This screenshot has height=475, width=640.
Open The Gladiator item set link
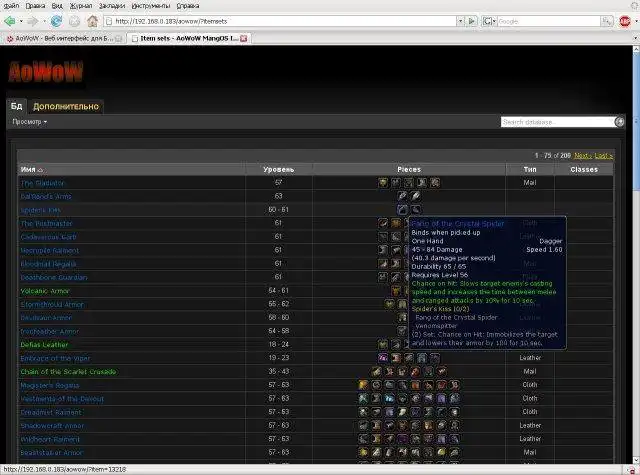[43, 183]
